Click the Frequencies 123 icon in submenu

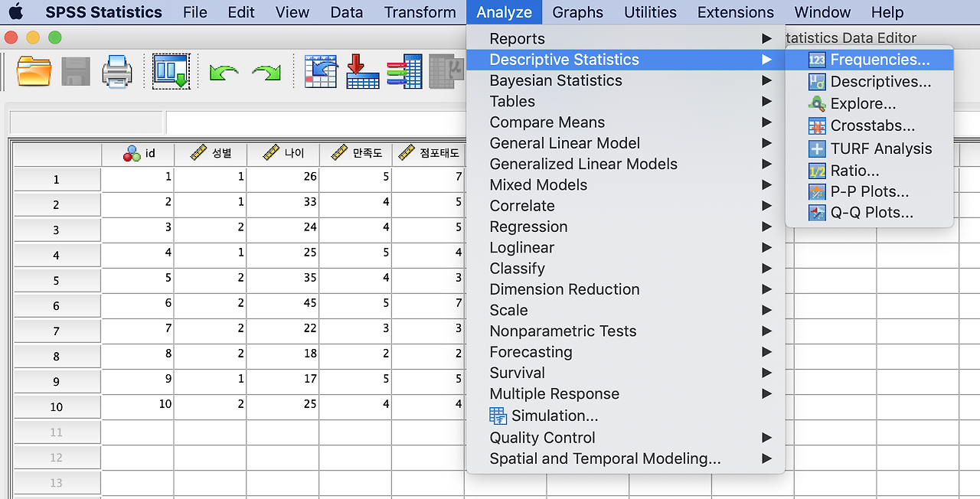tap(817, 60)
